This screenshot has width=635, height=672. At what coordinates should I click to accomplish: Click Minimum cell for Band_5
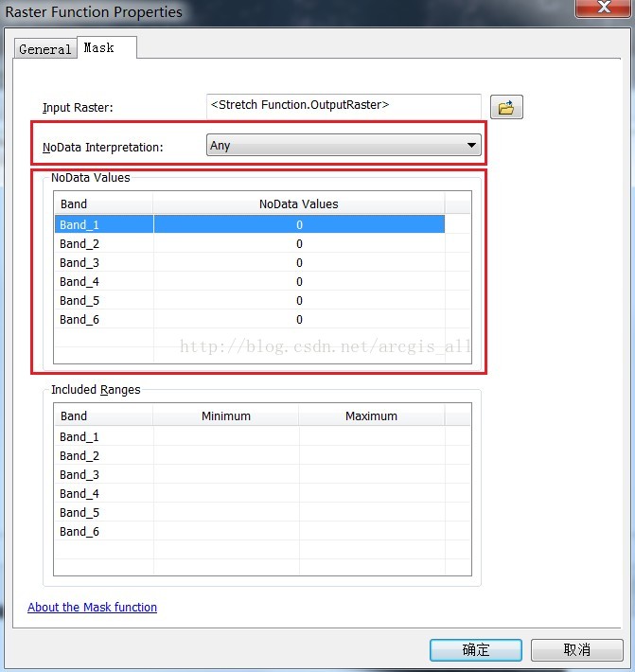(226, 512)
